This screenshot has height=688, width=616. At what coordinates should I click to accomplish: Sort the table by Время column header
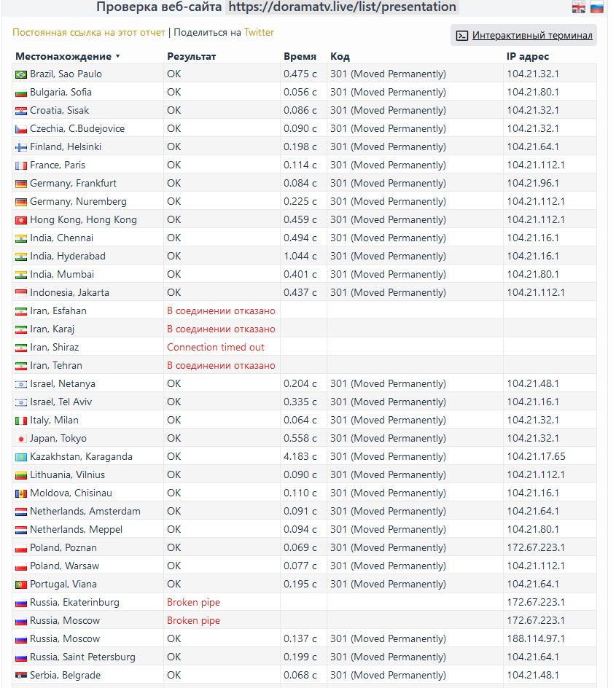pyautogui.click(x=300, y=56)
